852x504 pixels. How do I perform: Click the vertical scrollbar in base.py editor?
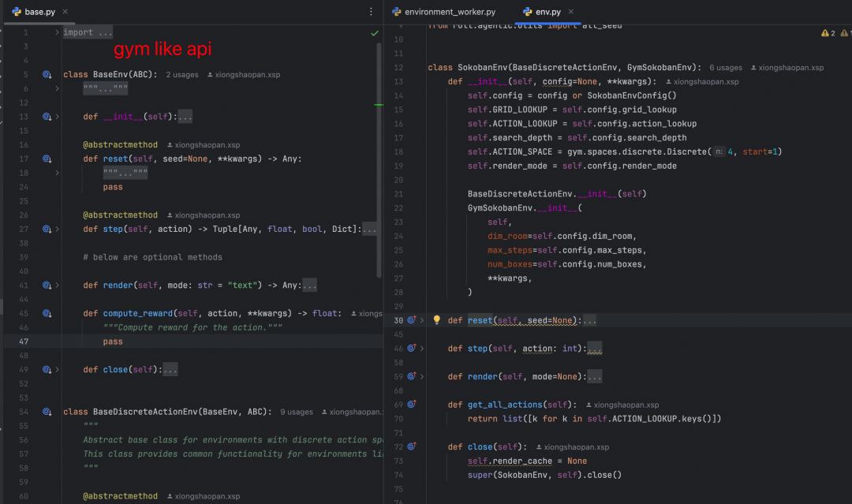379,158
